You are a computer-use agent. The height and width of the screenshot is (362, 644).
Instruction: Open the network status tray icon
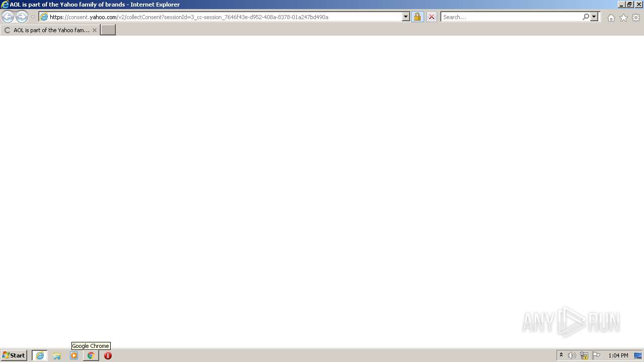tap(584, 355)
